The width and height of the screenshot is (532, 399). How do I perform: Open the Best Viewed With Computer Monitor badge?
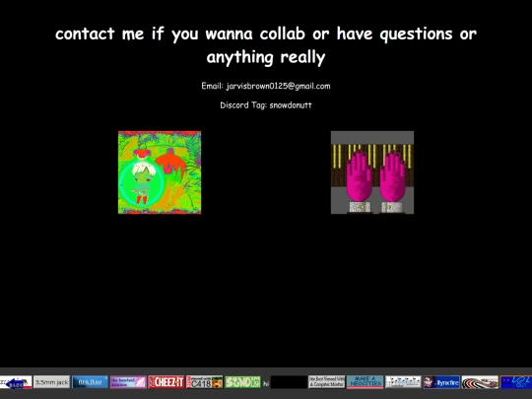tap(327, 382)
